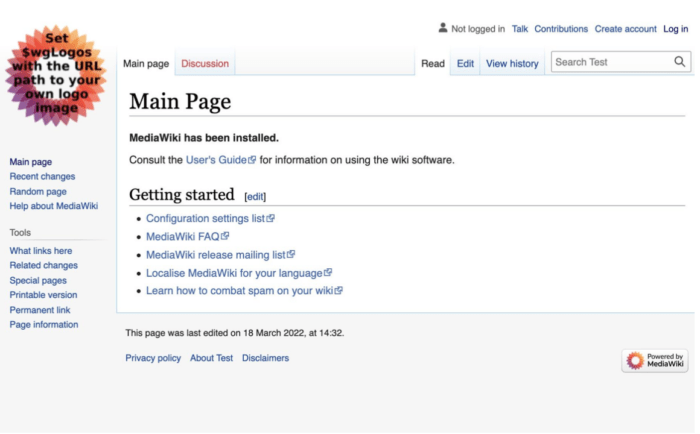Open Localise MediaWiki for your language
Viewport: 700px width, 434px height.
[238, 273]
